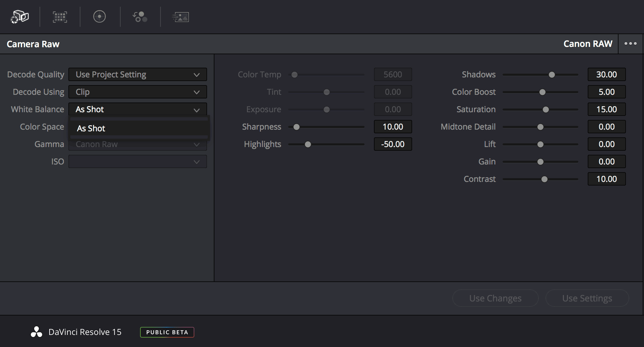Click the Sharpness value field 10.00
Viewport: 644px width, 347px height.
393,127
